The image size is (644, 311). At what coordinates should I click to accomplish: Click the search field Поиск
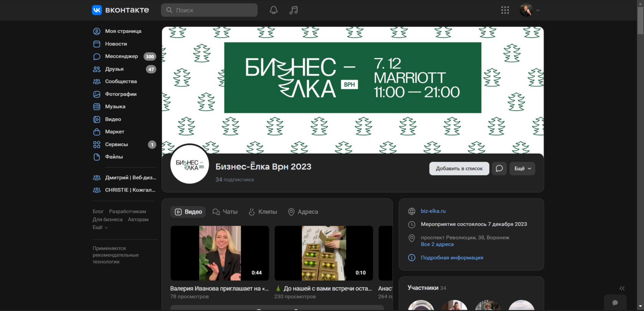[x=209, y=10]
